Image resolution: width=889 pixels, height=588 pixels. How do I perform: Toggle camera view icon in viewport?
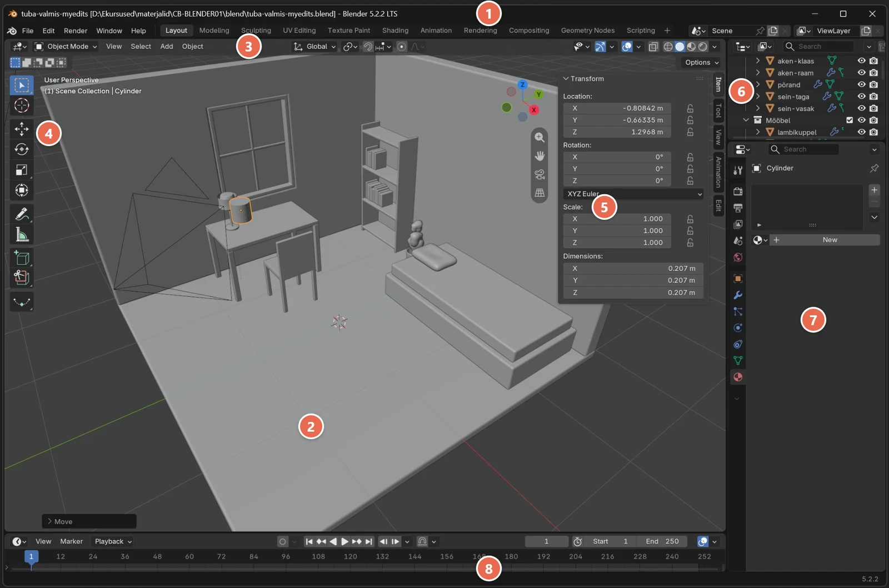click(540, 174)
